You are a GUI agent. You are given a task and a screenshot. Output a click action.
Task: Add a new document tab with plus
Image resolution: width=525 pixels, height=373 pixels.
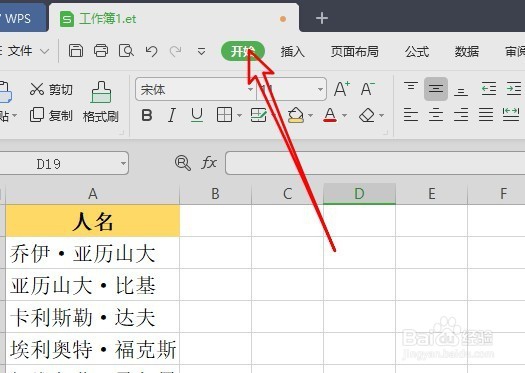click(321, 18)
